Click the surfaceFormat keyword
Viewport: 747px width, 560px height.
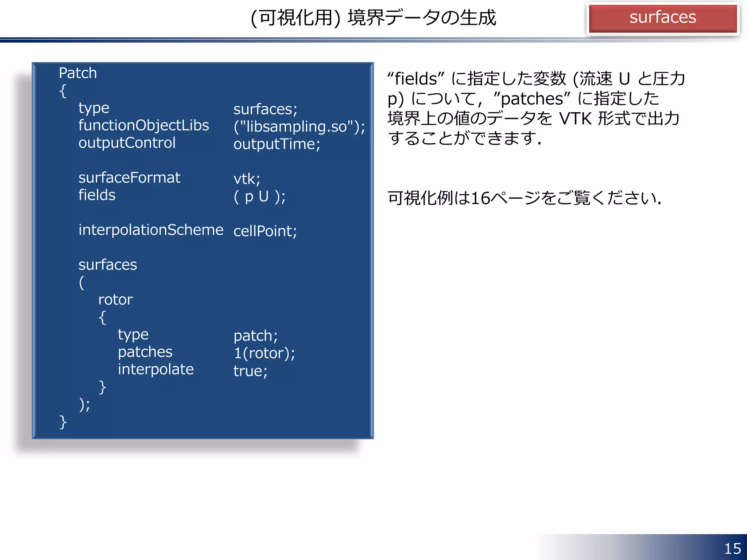click(x=129, y=178)
